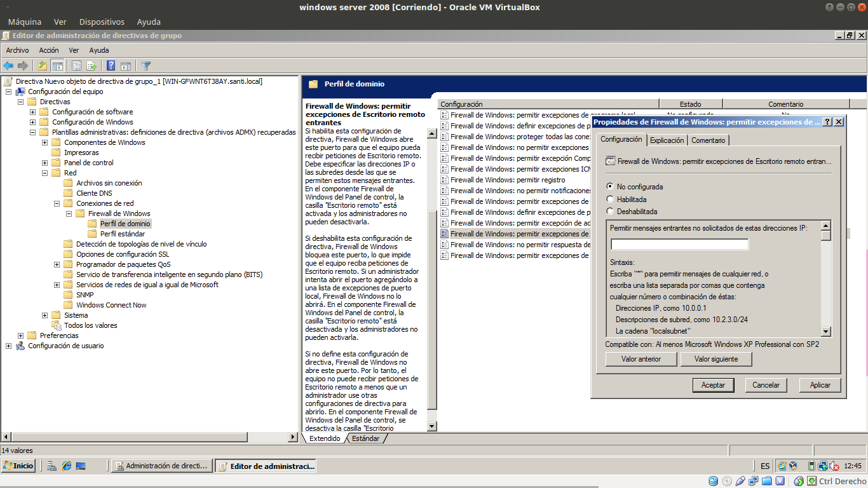Click the muted volume tray icon
Image resolution: width=868 pixels, height=488 pixels.
click(834, 466)
